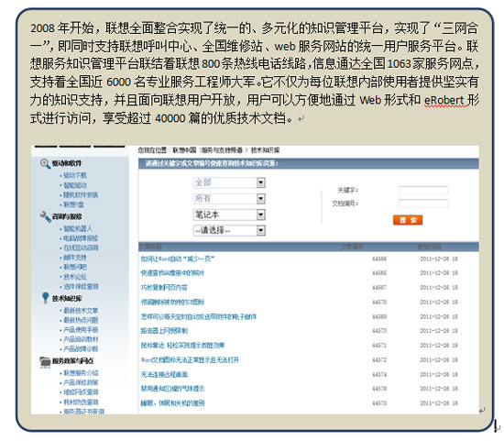Open the article numbered 44570

(x=172, y=303)
